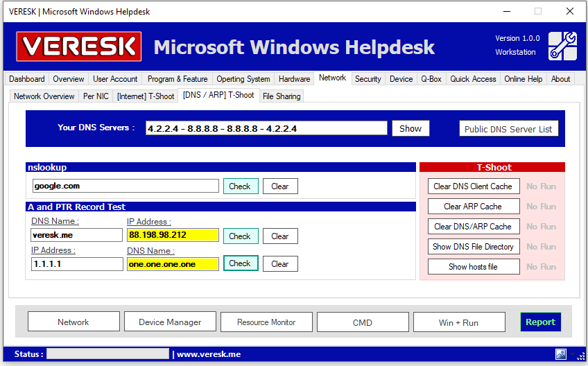Click the www.veresk.me link in status bar

[209, 354]
